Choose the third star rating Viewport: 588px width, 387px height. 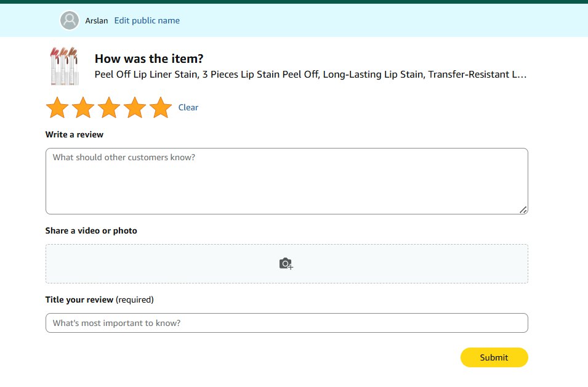[109, 107]
